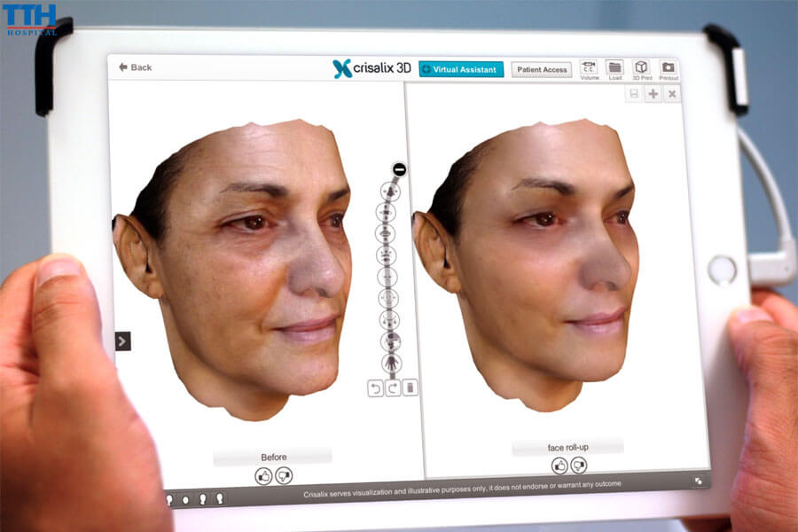798x532 pixels.
Task: Open the Volume measurement tool
Action: [589, 70]
